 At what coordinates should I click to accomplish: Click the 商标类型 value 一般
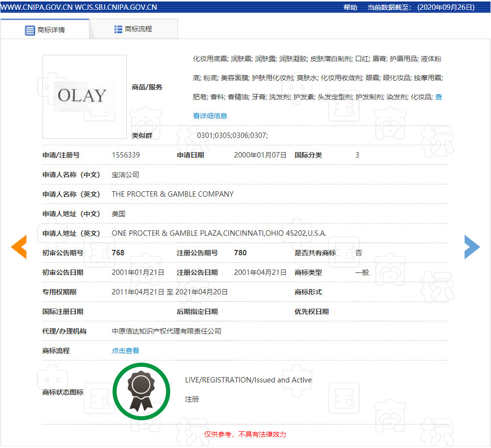362,272
